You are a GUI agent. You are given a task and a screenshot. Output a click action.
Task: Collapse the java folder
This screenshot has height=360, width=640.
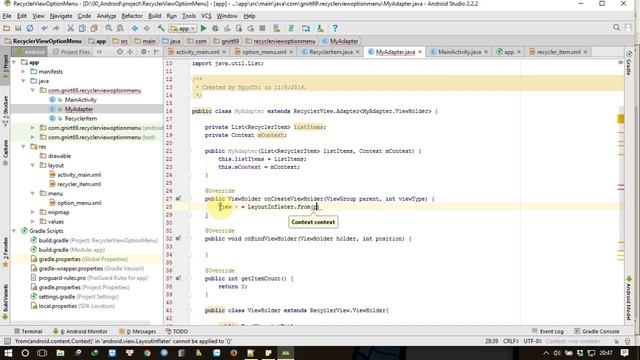click(23, 81)
